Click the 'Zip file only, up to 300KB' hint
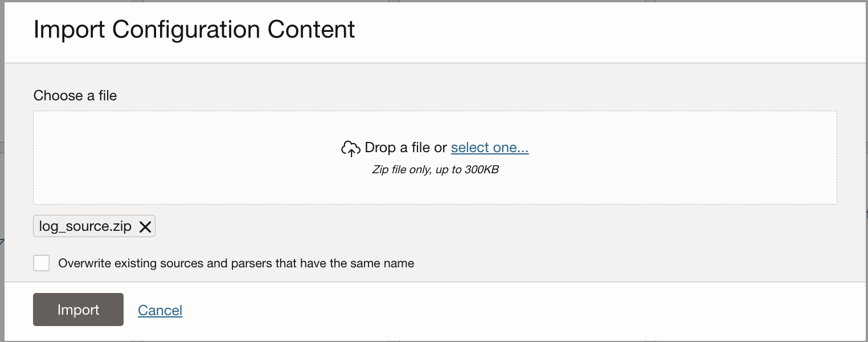The image size is (868, 342). [x=435, y=169]
